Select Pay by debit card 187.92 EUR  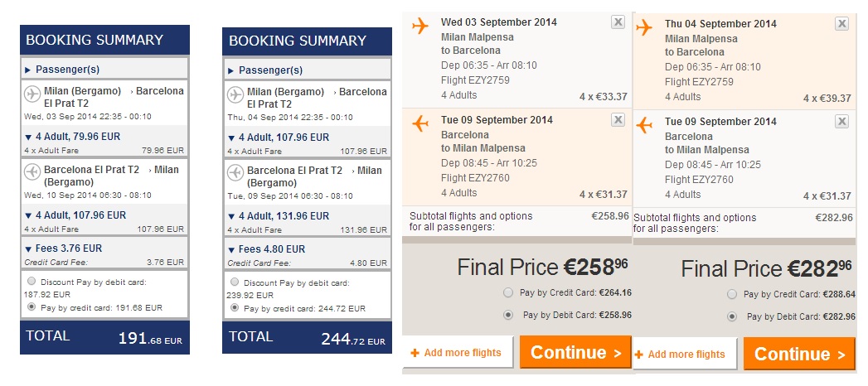coord(32,281)
